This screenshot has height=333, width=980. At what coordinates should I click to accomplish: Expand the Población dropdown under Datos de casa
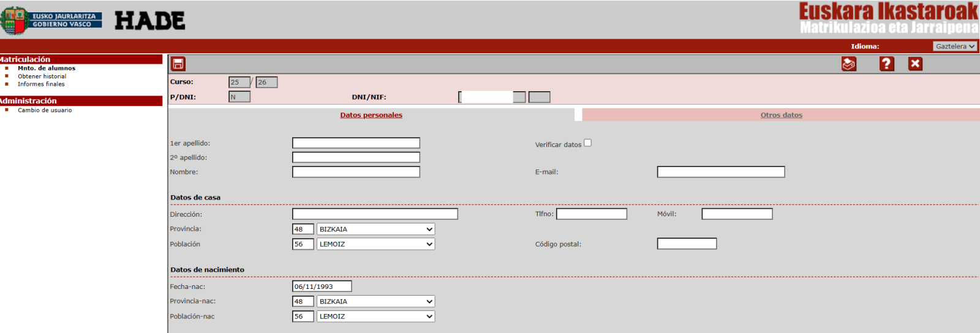[x=375, y=244]
